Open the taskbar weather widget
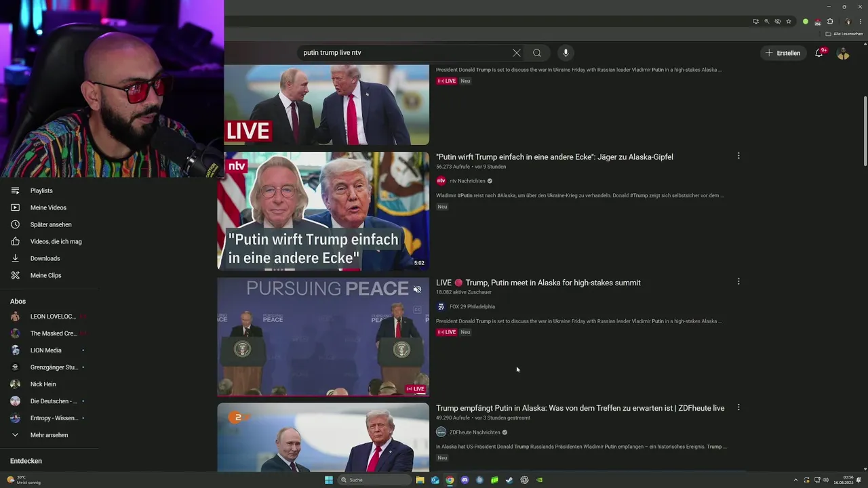 pos(24,480)
